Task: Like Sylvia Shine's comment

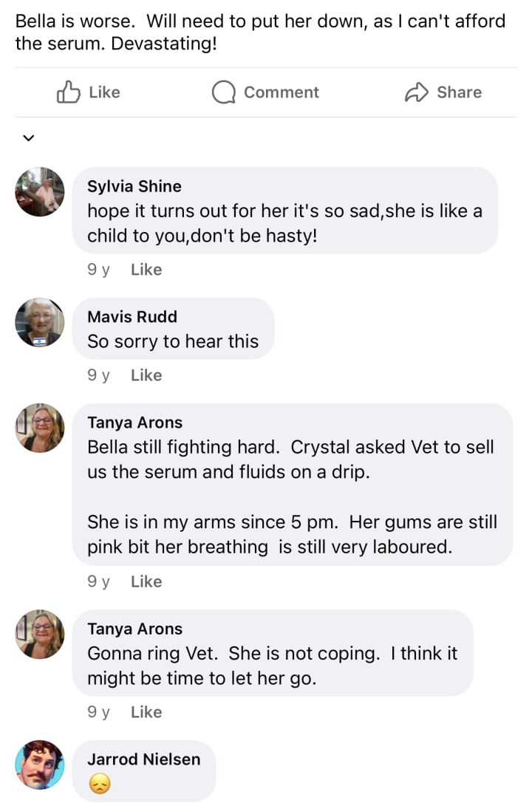Action: (146, 270)
